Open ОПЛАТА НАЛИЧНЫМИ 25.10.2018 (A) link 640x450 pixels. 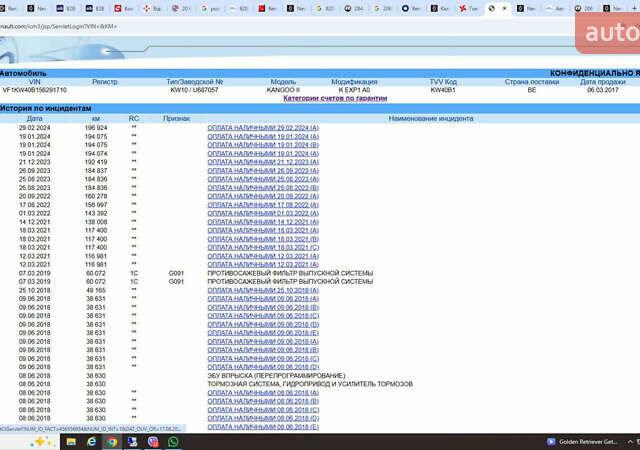tap(262, 290)
